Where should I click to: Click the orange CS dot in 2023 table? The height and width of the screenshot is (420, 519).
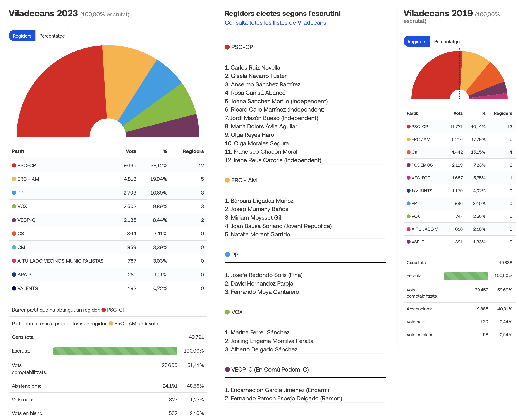[x=14, y=234]
